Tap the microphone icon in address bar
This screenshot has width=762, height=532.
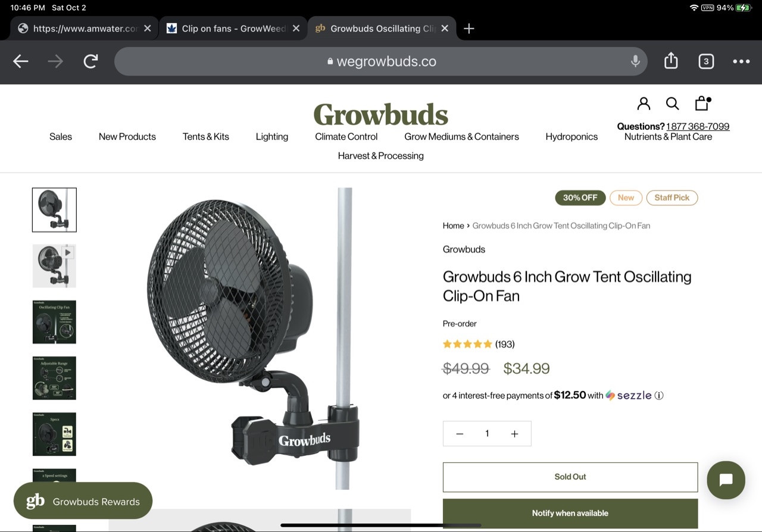point(635,61)
